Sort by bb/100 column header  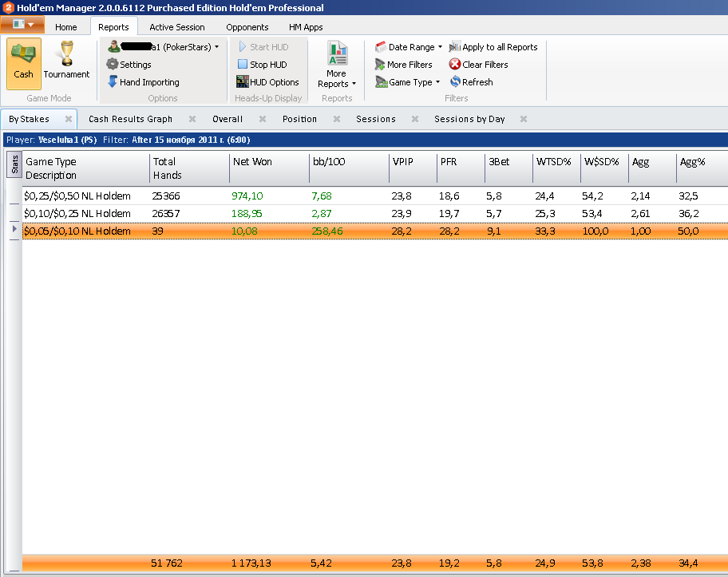[349, 168]
